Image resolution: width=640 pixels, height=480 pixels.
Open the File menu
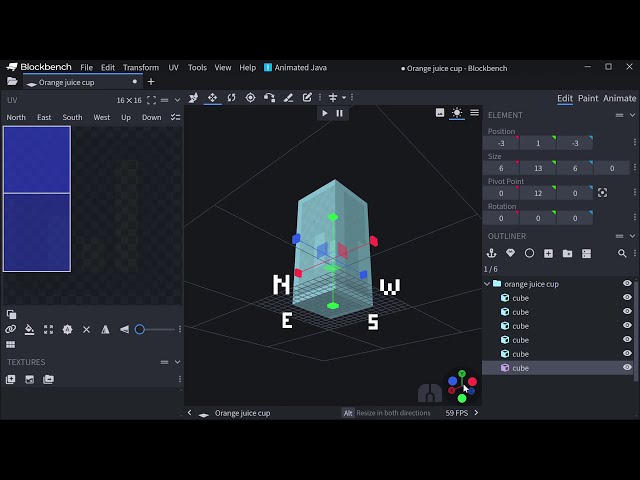click(86, 67)
